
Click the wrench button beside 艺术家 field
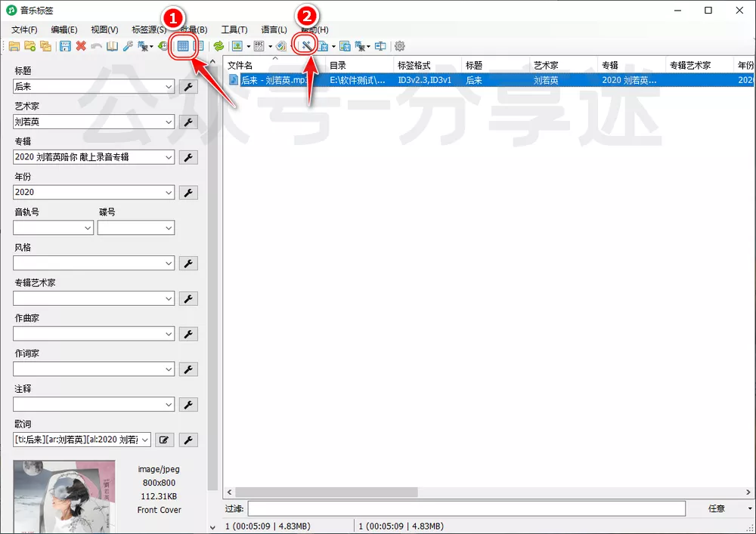(x=188, y=122)
